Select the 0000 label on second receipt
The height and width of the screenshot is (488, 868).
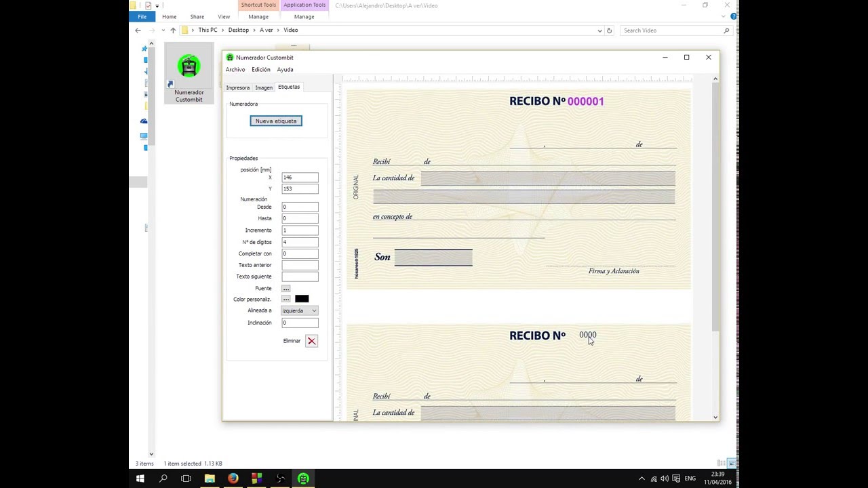588,335
